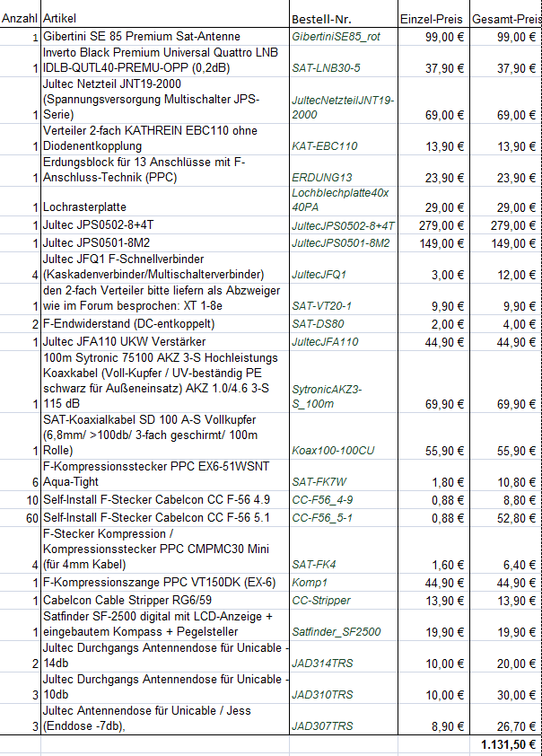Screen dimensions: 542x756
Task: Select the "Einzel-Preis" column header
Action: [x=434, y=19]
